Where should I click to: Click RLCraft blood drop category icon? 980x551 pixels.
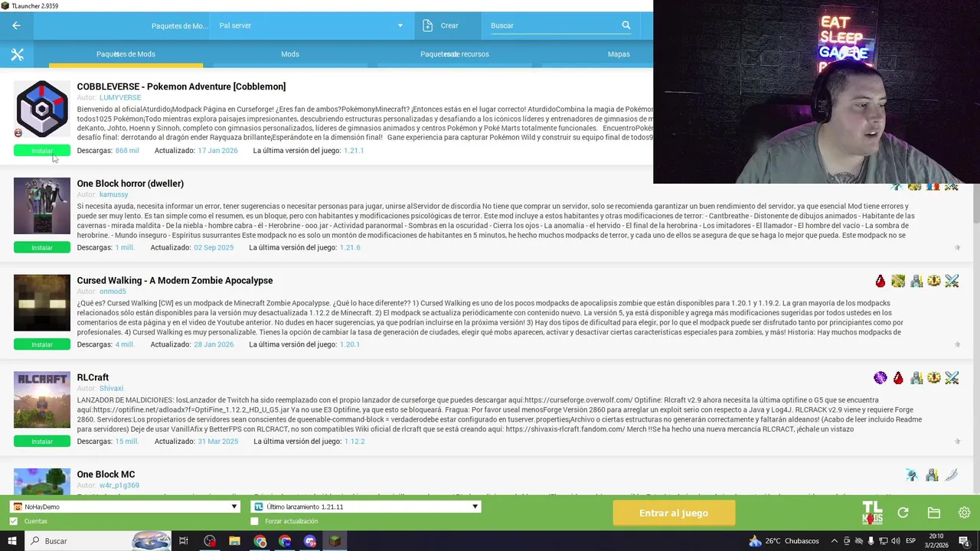pos(898,378)
